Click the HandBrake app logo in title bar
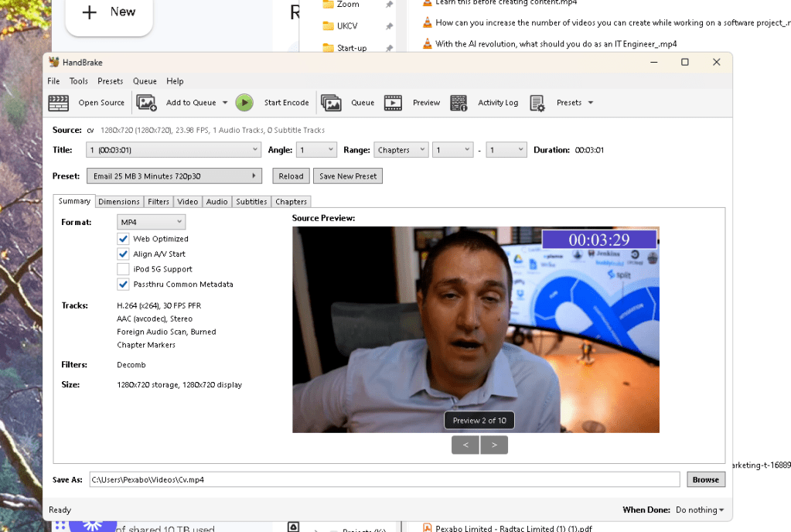 pyautogui.click(x=54, y=62)
